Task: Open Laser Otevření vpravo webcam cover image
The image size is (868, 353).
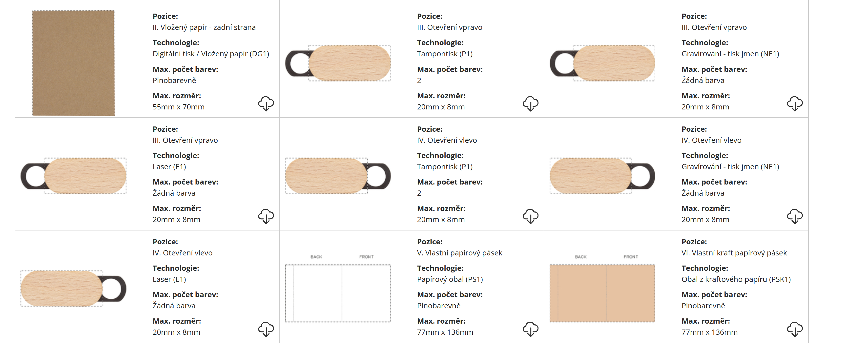Action: (x=73, y=176)
